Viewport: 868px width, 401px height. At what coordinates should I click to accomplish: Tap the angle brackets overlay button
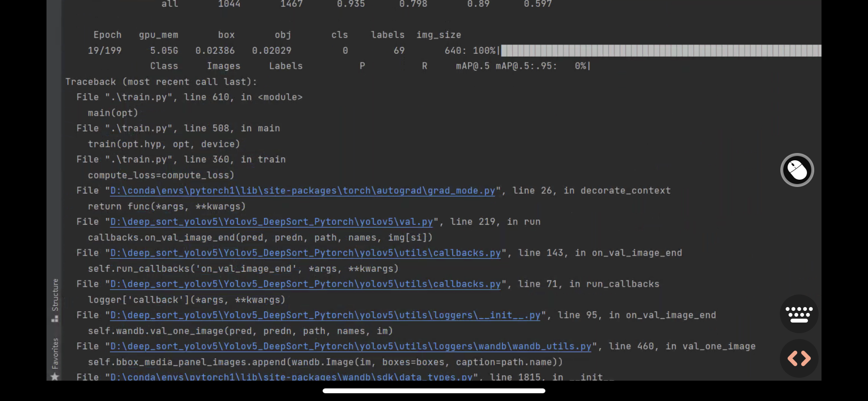799,358
